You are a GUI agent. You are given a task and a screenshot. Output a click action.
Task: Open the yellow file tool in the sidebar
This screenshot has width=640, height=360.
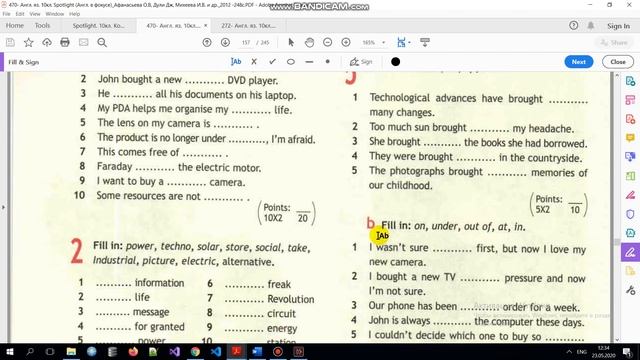click(x=630, y=271)
